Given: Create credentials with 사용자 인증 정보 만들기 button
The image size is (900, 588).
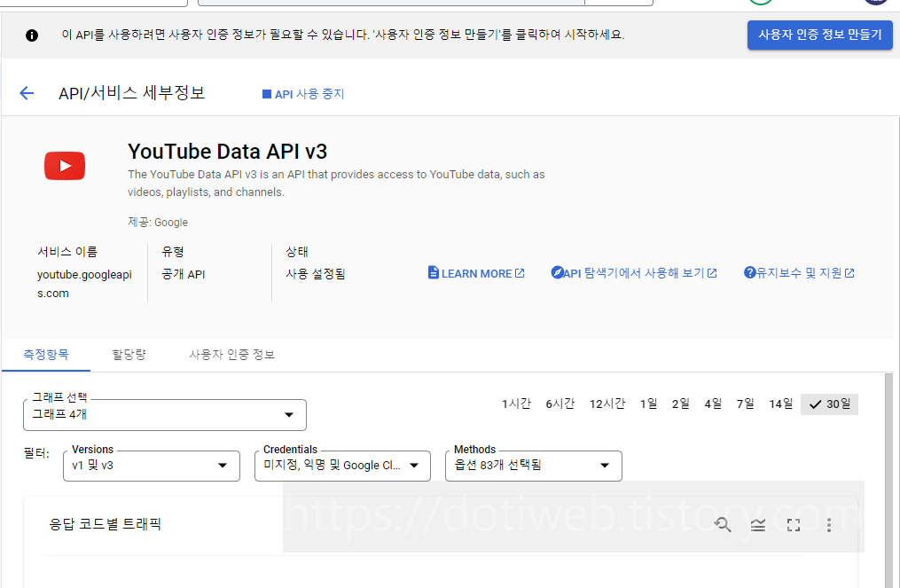Looking at the screenshot, I should point(819,35).
